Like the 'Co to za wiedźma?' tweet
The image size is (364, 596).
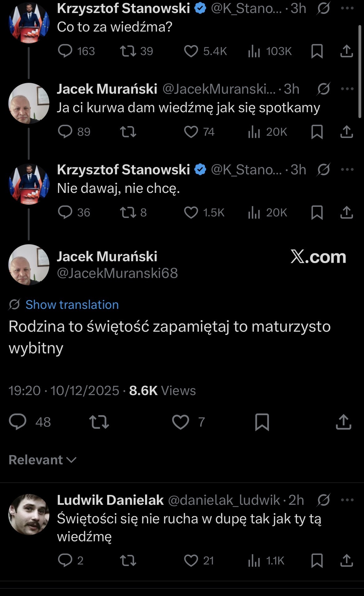191,51
